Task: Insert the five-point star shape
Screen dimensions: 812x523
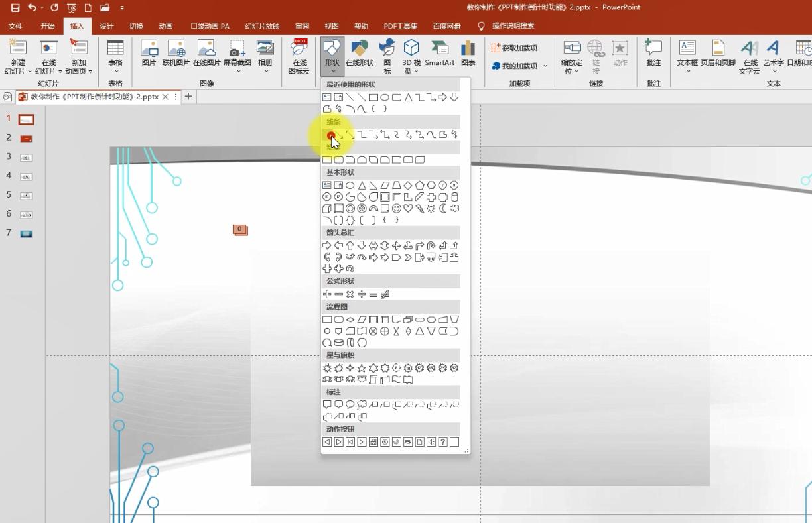Action: coord(362,368)
